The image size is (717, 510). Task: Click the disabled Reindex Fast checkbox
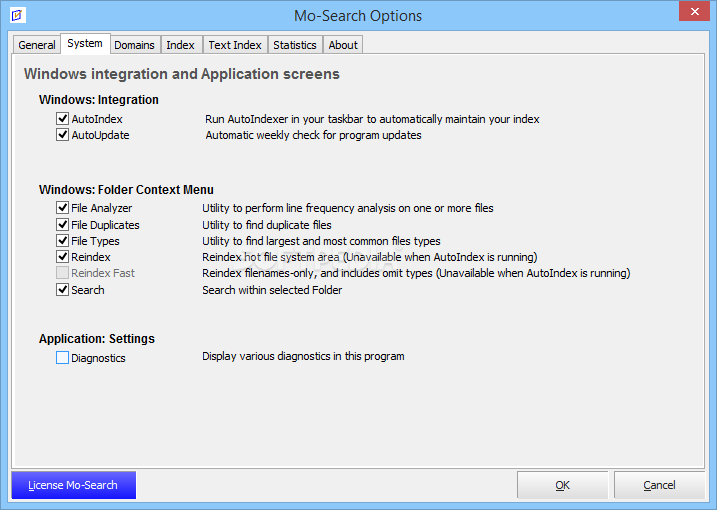click(x=63, y=273)
